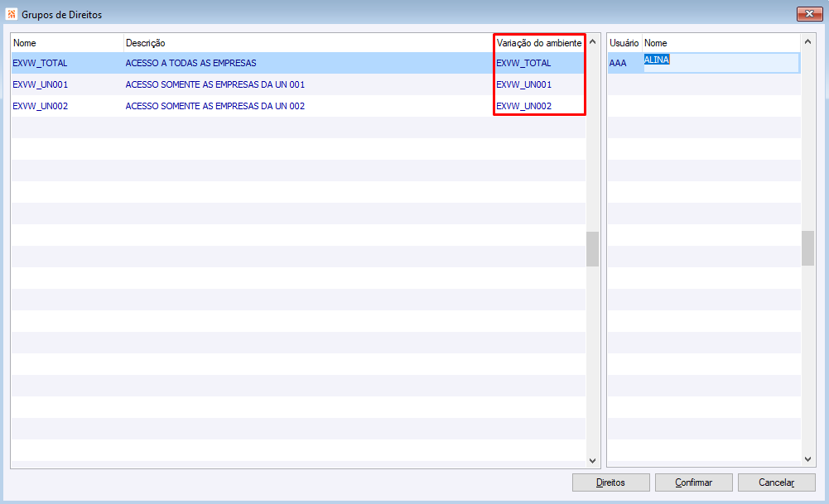Screen dimensions: 829x504
Task: Click the Descrição column header
Action: tap(308, 43)
